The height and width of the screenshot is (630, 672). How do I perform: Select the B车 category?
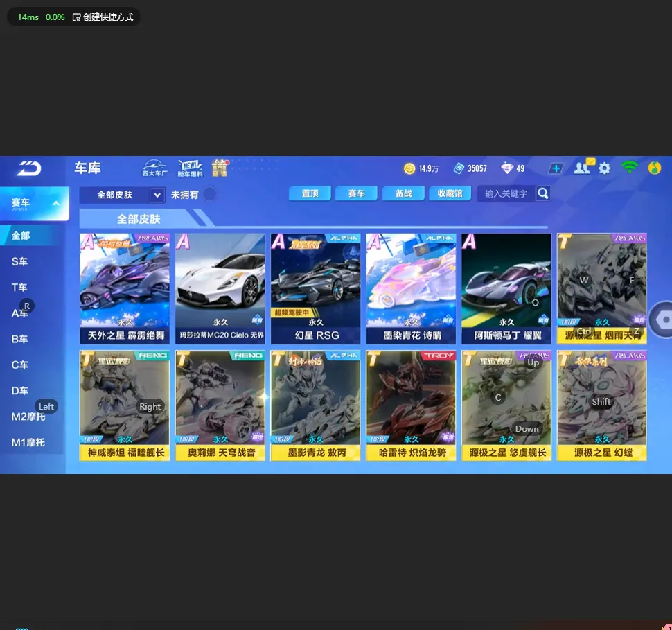point(19,339)
